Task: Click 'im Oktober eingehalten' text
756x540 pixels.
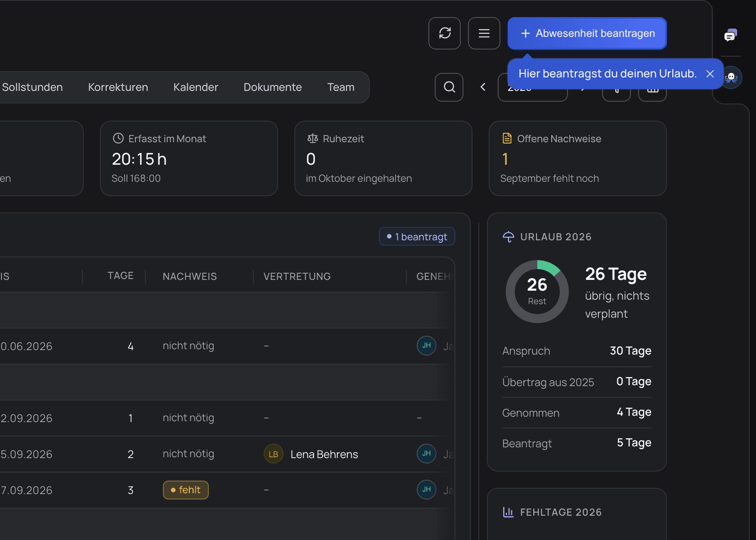Action: tap(359, 179)
